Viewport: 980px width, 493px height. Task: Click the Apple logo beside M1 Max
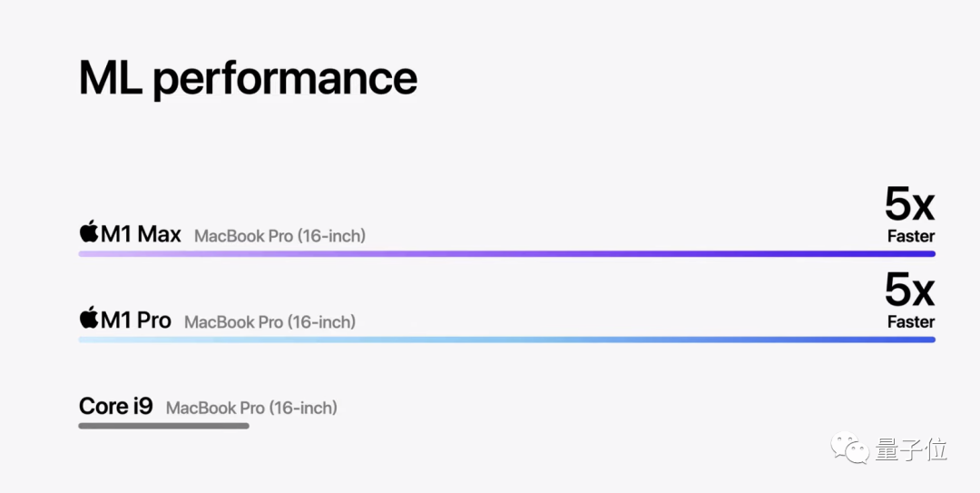point(89,232)
